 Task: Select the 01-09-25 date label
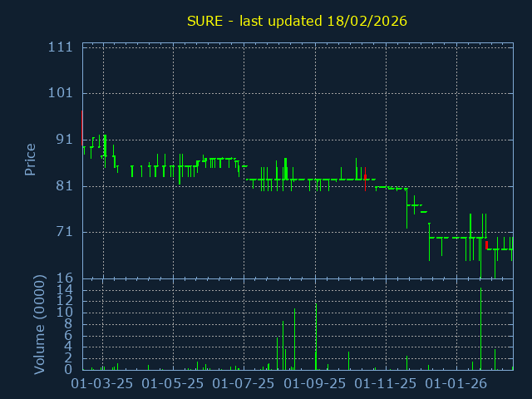click(x=315, y=384)
